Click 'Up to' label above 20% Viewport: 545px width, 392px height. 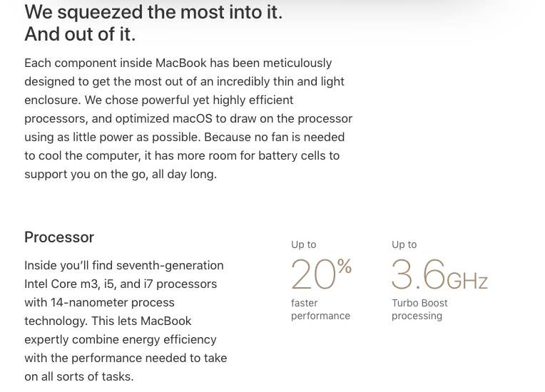coord(303,244)
